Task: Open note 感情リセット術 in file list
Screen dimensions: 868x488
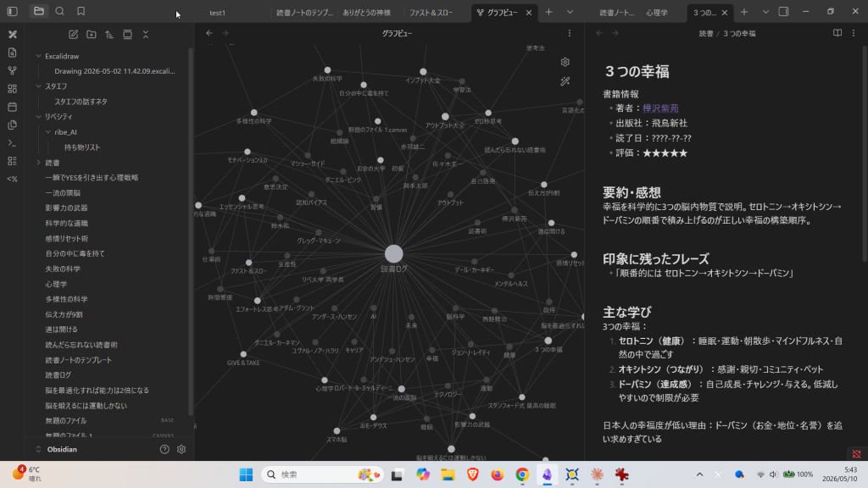Action: (x=66, y=238)
